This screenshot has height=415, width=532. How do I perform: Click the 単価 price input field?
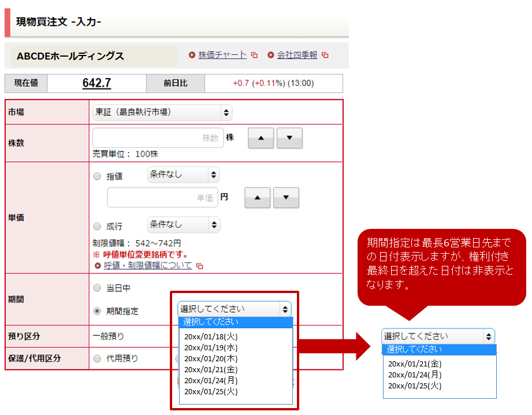point(162,197)
